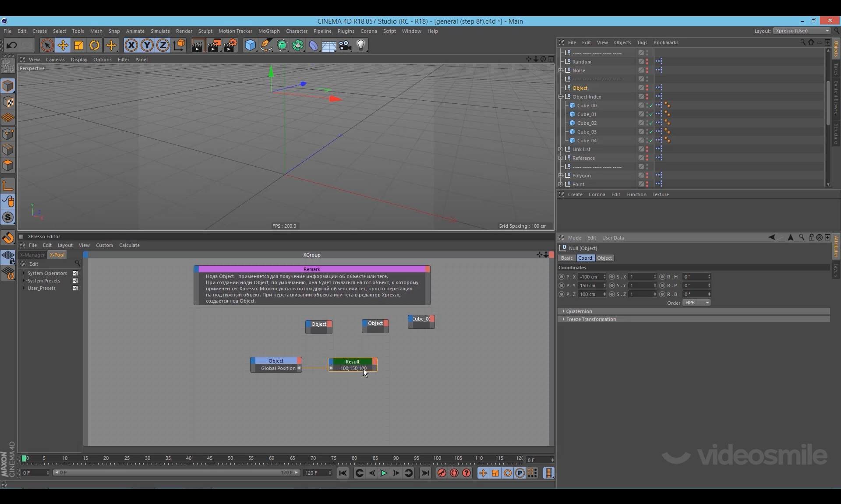This screenshot has width=841, height=504.
Task: Toggle P.X animation radio circle
Action: click(562, 277)
